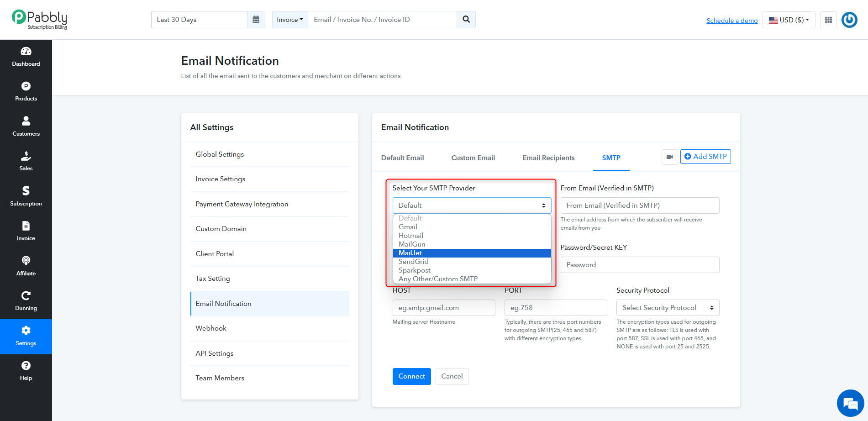Click the search magnifier button

466,20
